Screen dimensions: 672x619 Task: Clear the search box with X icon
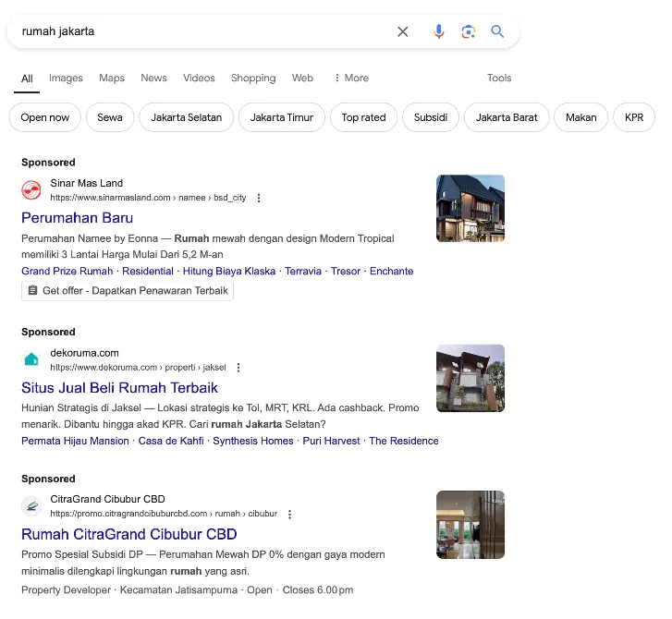click(402, 31)
